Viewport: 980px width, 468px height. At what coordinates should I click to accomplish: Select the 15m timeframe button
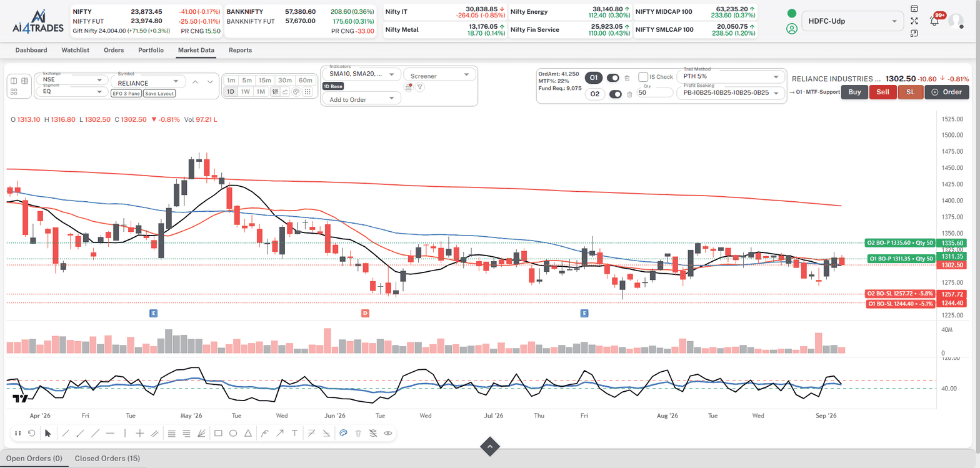point(265,80)
